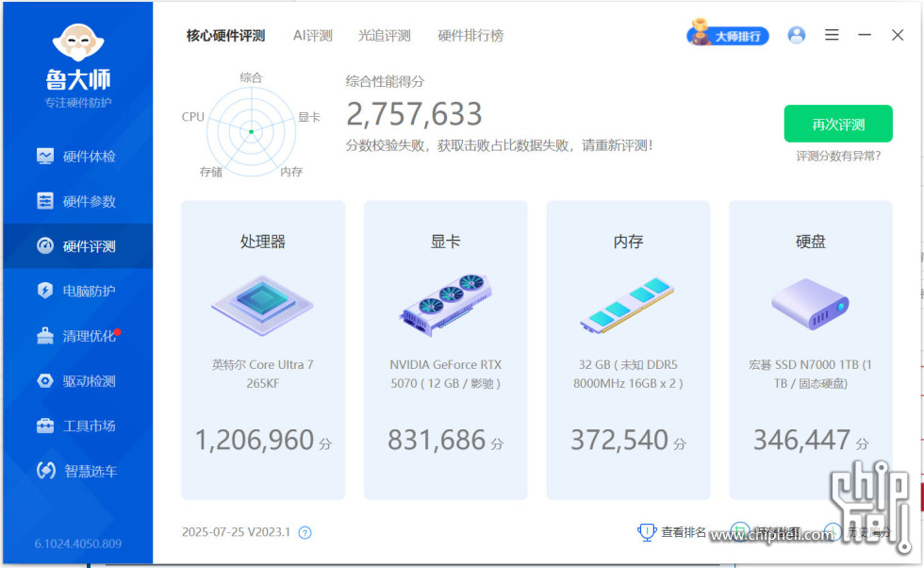
Task: Open 工具市场 in the sidebar
Action: pos(77,426)
